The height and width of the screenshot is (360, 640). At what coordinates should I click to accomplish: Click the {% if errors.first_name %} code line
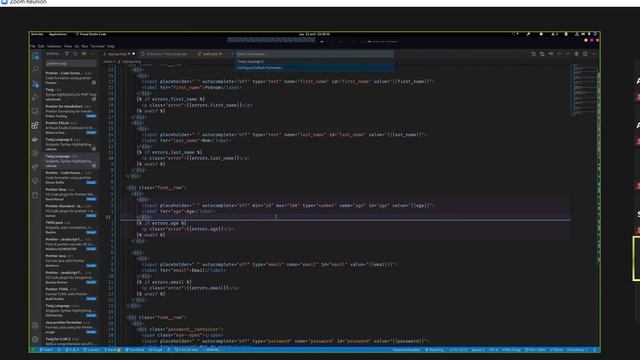tap(171, 99)
